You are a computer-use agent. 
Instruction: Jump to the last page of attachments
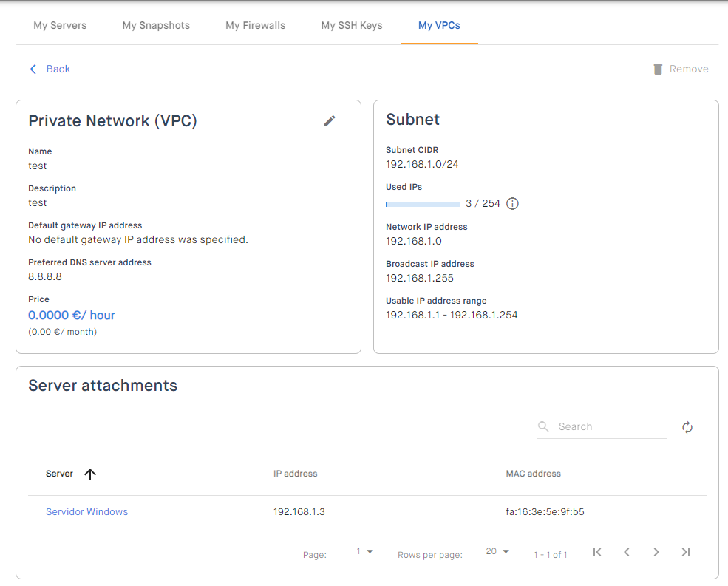tap(686, 552)
